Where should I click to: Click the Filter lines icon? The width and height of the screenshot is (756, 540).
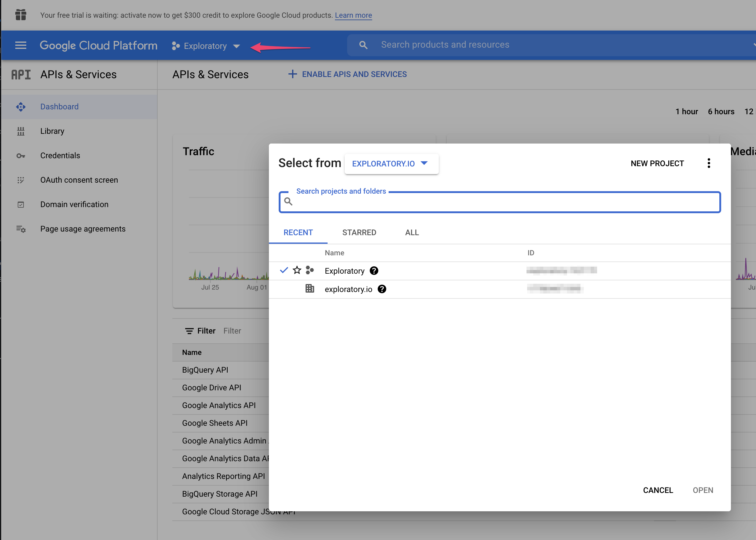point(189,331)
